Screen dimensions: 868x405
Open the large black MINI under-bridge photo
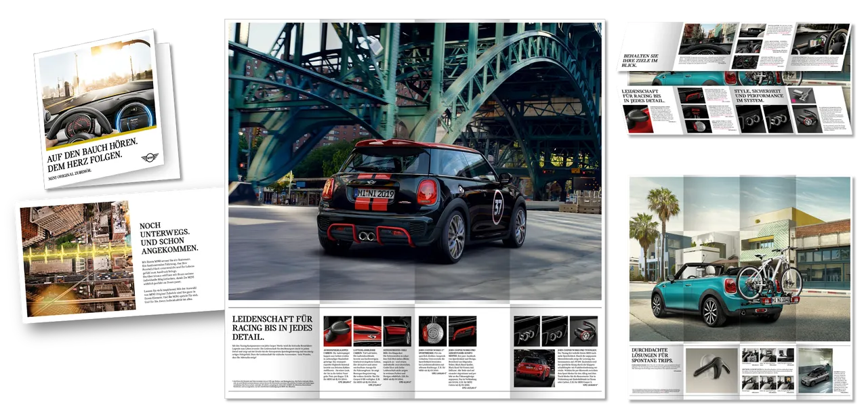415,161
